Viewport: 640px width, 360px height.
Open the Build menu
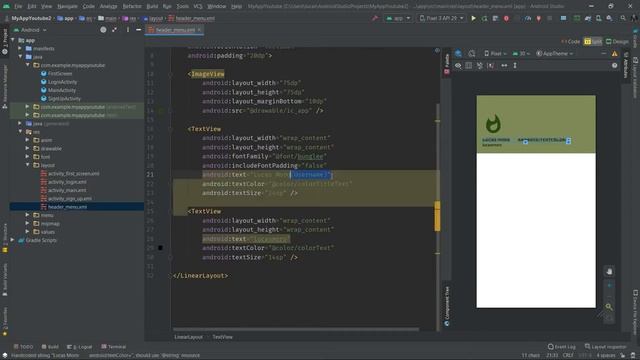pyautogui.click(x=152, y=6)
